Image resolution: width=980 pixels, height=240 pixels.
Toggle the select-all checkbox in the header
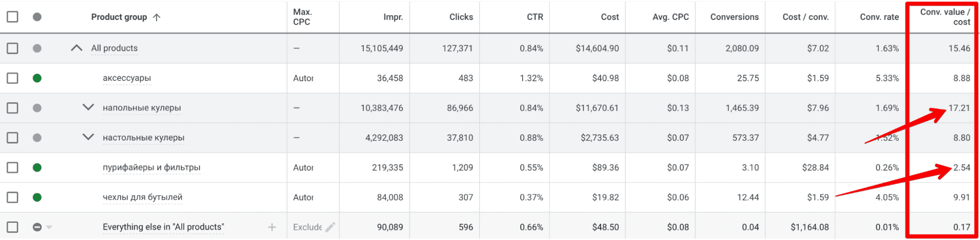pos(12,17)
